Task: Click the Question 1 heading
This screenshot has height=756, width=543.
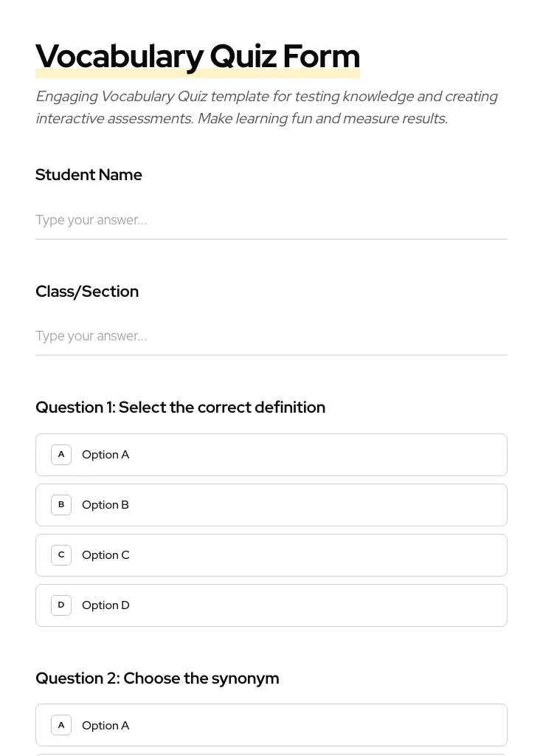Action: (x=180, y=408)
